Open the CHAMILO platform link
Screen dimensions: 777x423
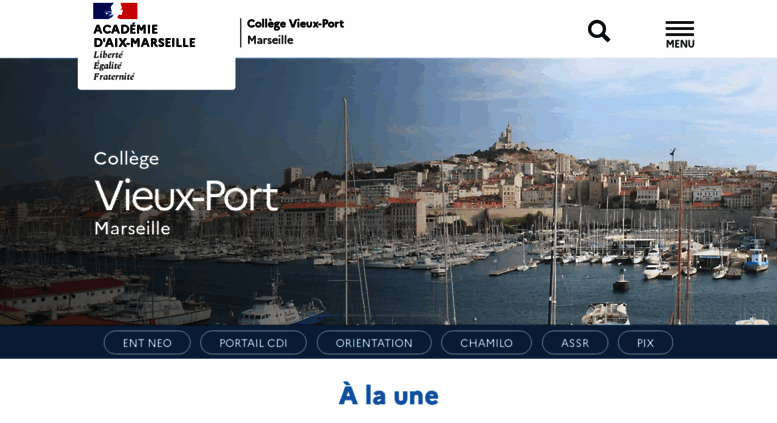(486, 343)
